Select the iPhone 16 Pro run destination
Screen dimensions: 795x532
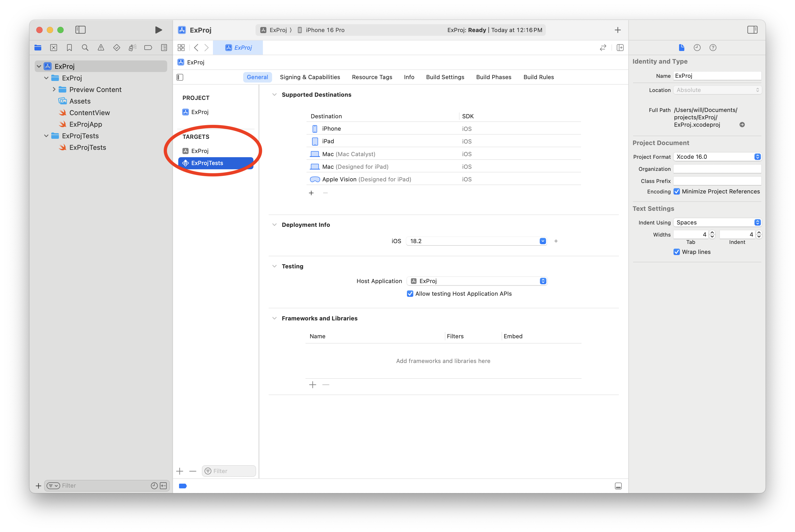point(321,30)
